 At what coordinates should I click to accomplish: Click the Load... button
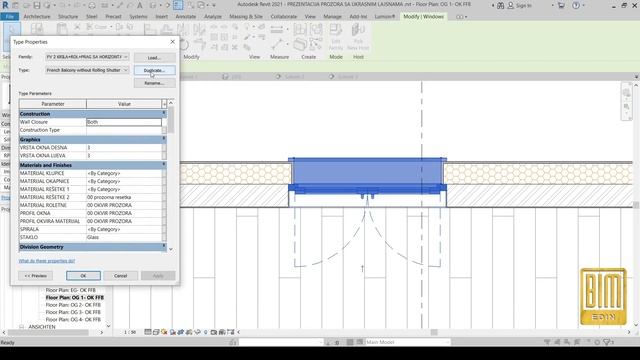click(155, 58)
